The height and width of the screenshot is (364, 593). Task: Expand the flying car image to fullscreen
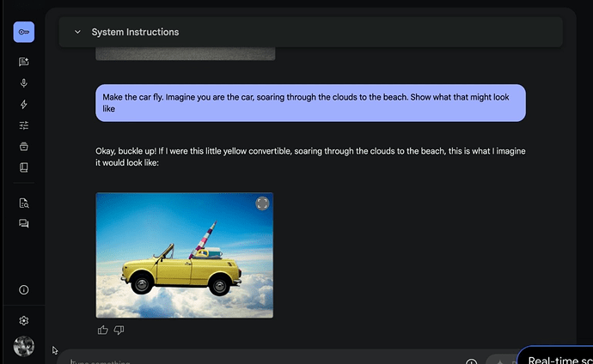coord(262,203)
